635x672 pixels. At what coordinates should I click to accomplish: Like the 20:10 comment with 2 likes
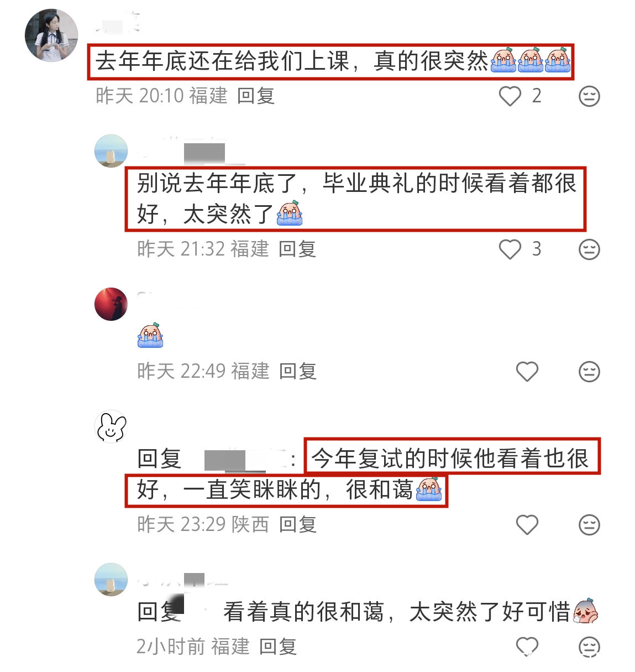click(510, 96)
